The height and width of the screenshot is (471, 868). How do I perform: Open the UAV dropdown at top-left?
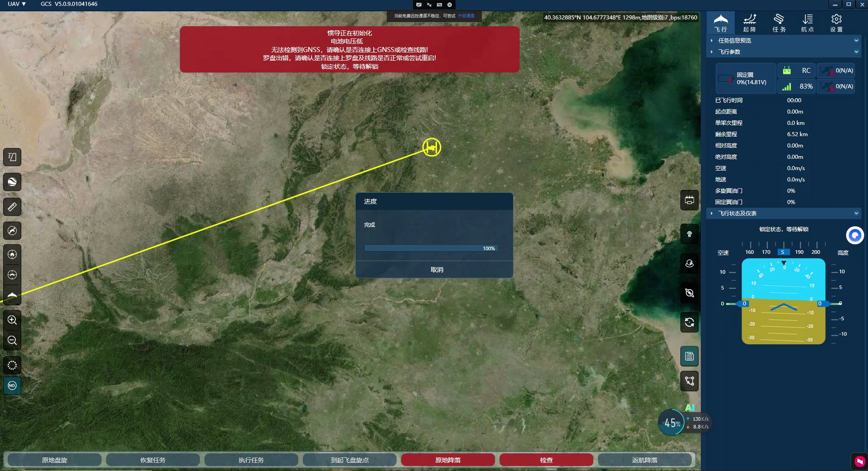[x=17, y=4]
